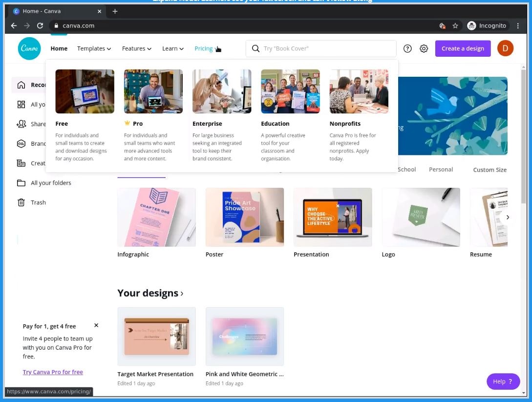
Task: Bookmark this page with the star icon
Action: (455, 25)
